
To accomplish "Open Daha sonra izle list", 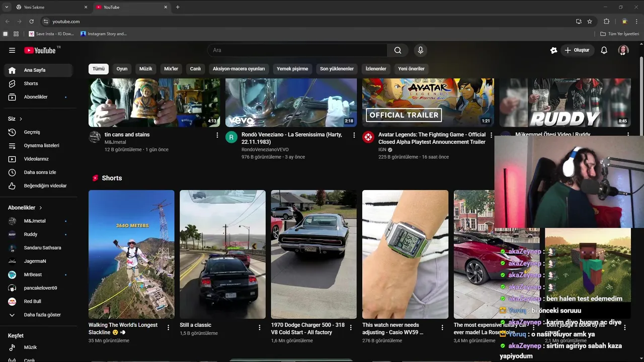I will click(x=38, y=172).
